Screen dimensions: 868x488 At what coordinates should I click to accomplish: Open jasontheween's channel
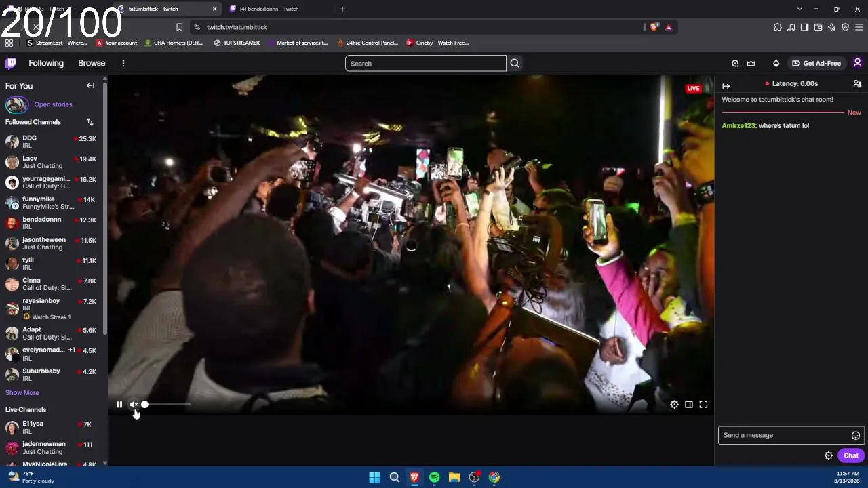52,243
